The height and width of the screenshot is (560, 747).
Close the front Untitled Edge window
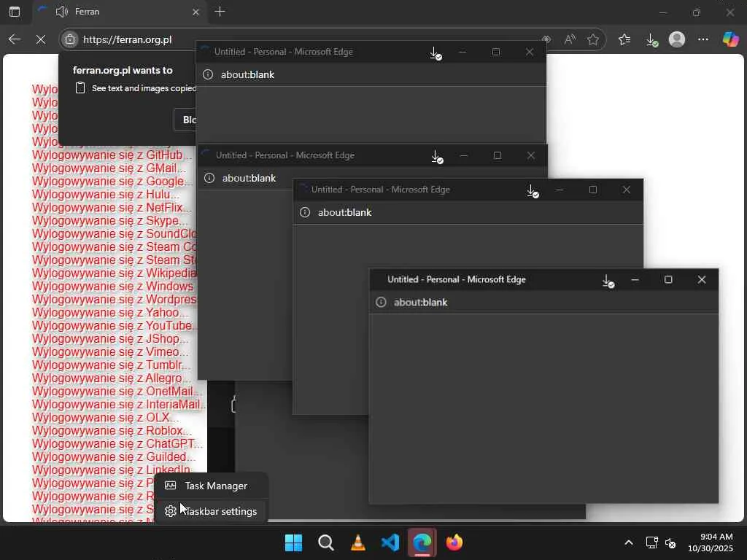702,280
